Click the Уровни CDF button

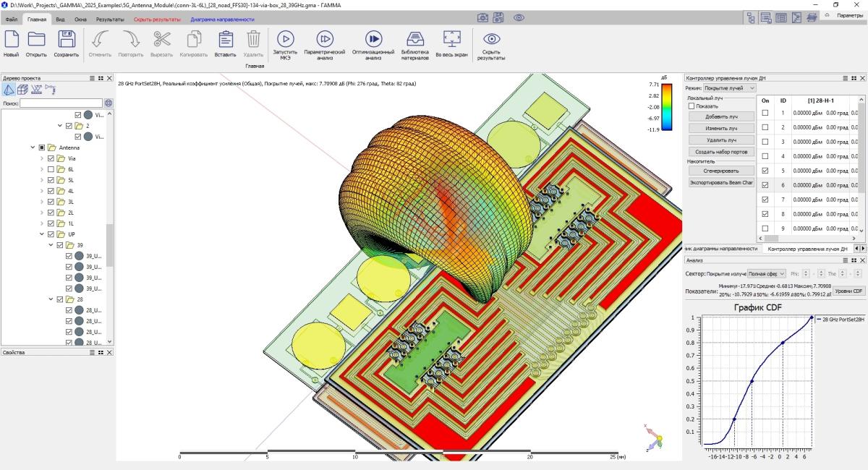pos(848,291)
